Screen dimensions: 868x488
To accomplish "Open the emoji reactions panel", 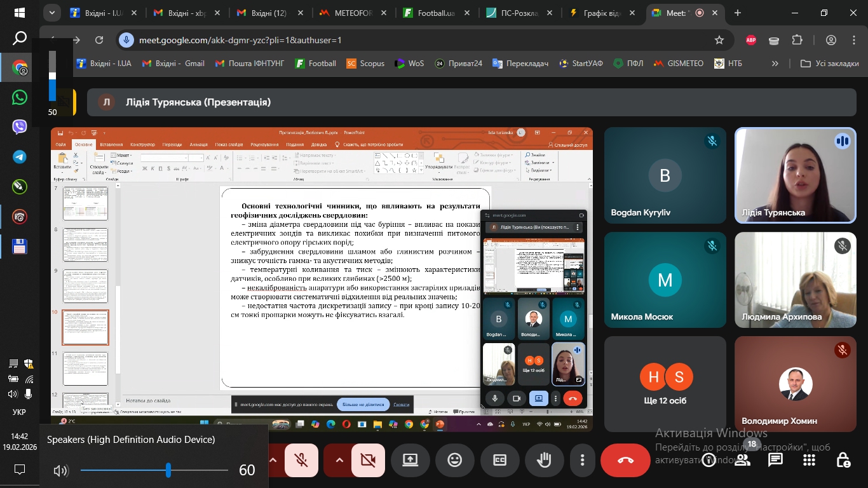I will (x=454, y=460).
